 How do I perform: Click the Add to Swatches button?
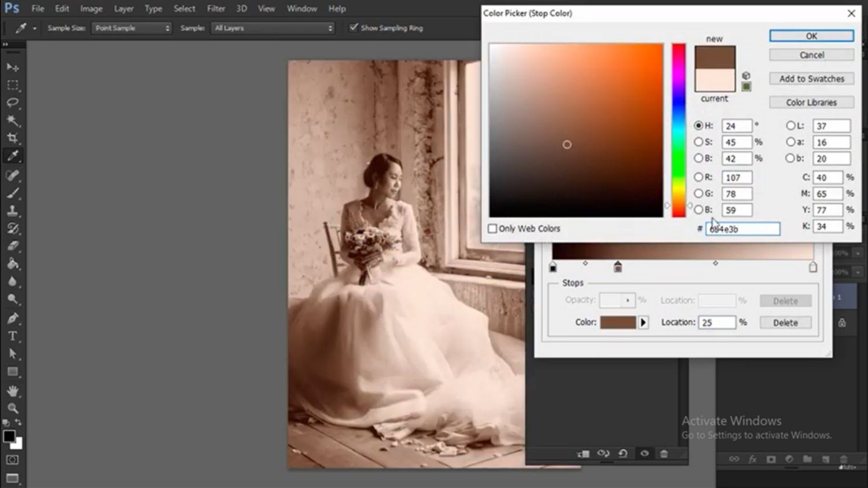coord(811,79)
